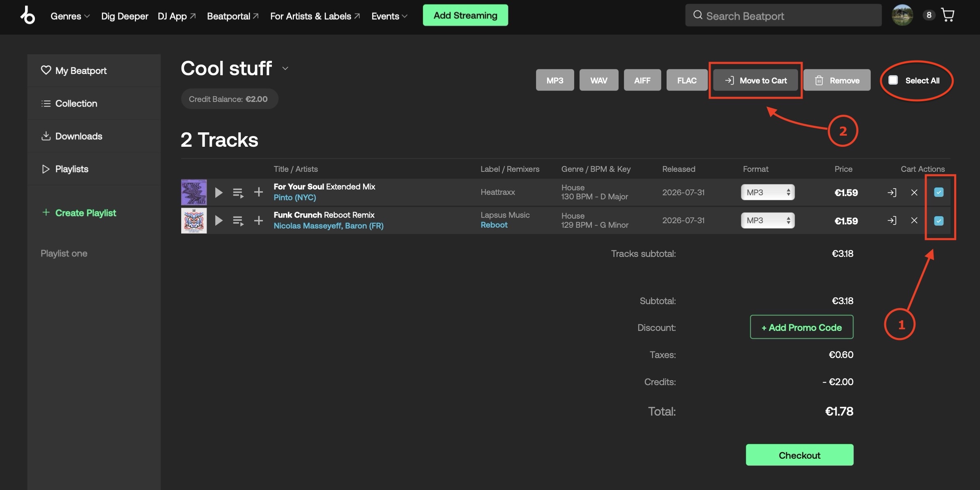
Task: Change format dropdown for Funk Crunch
Action: coord(768,221)
